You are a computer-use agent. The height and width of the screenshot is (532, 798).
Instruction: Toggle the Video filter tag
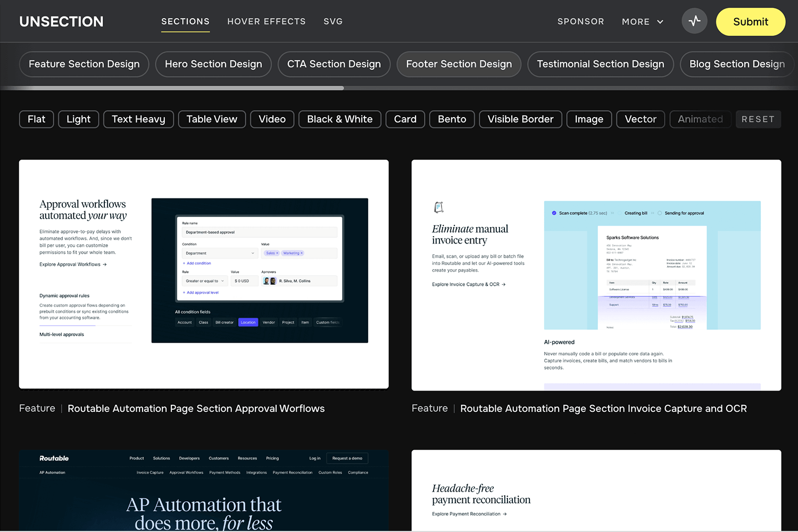[272, 119]
